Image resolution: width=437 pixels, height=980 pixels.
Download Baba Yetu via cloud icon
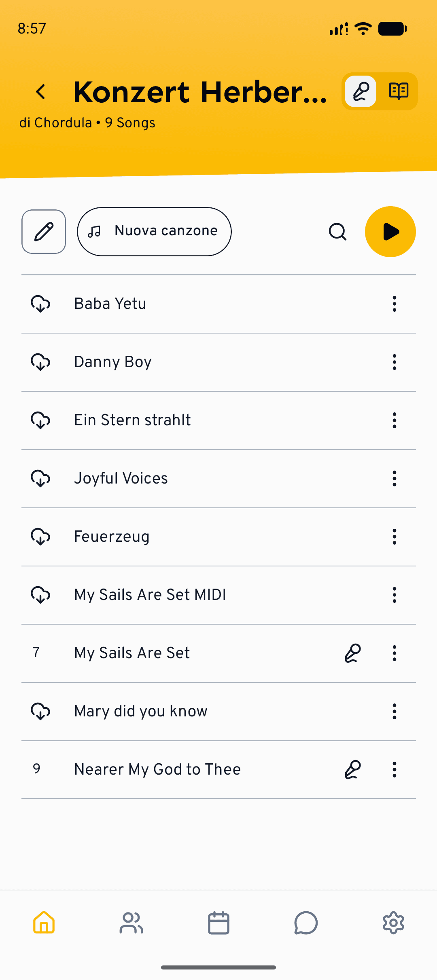tap(40, 304)
